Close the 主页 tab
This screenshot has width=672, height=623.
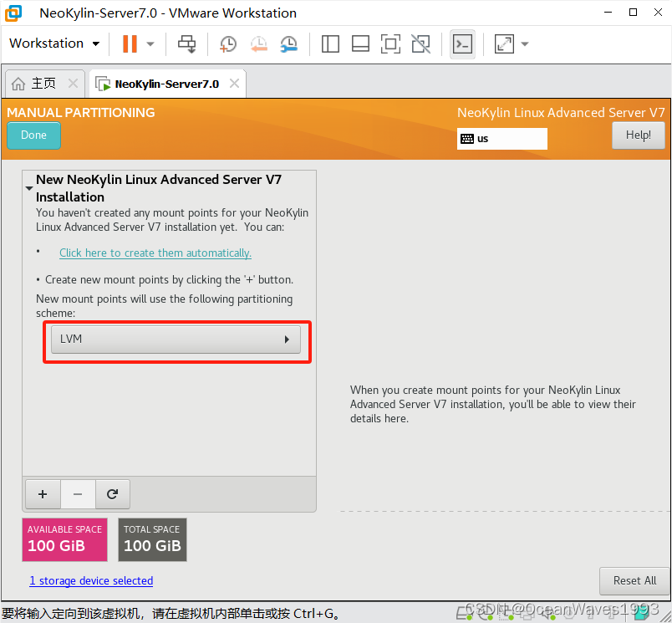(x=73, y=83)
